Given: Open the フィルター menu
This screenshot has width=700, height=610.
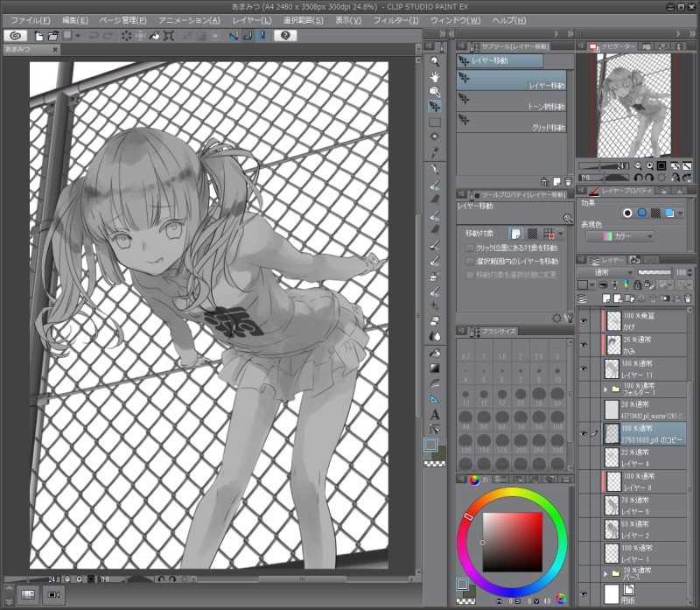Looking at the screenshot, I should click(x=395, y=20).
